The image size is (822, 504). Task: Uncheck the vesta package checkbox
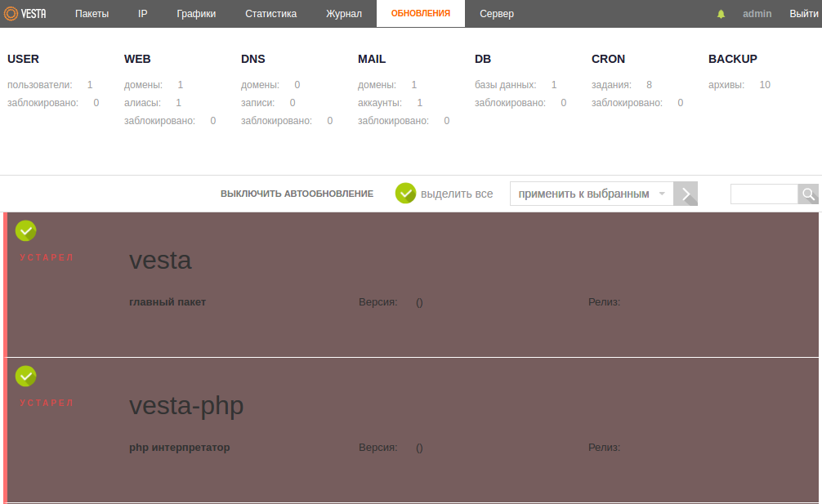[x=26, y=231]
